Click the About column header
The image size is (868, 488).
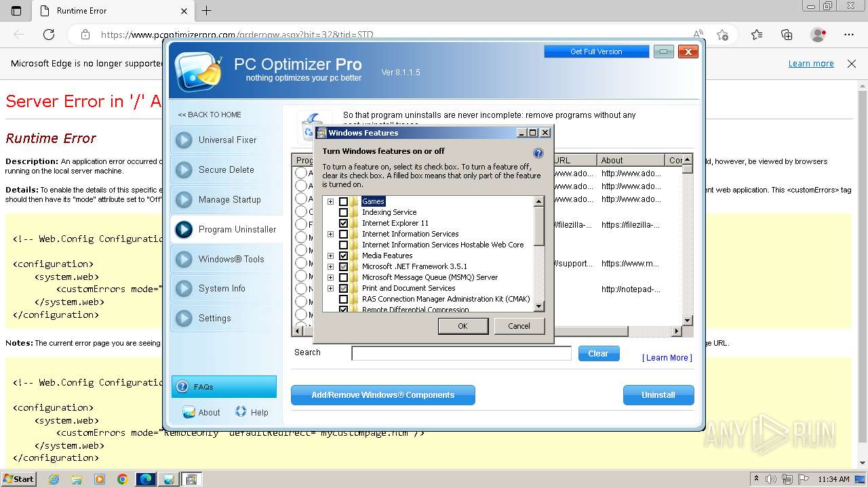click(631, 161)
